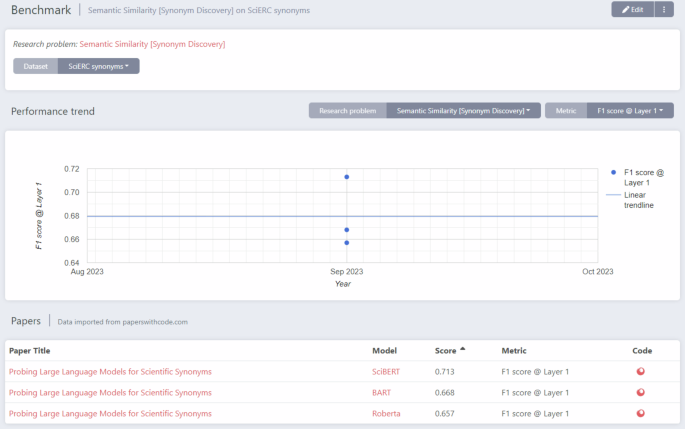
Task: Click the lowest data point on the chart
Action: point(346,243)
